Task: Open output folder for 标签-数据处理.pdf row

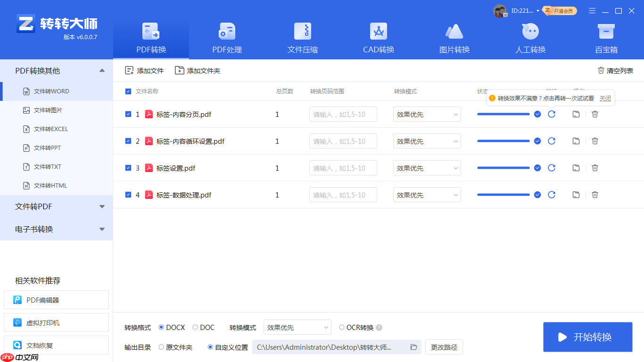Action: click(576, 195)
